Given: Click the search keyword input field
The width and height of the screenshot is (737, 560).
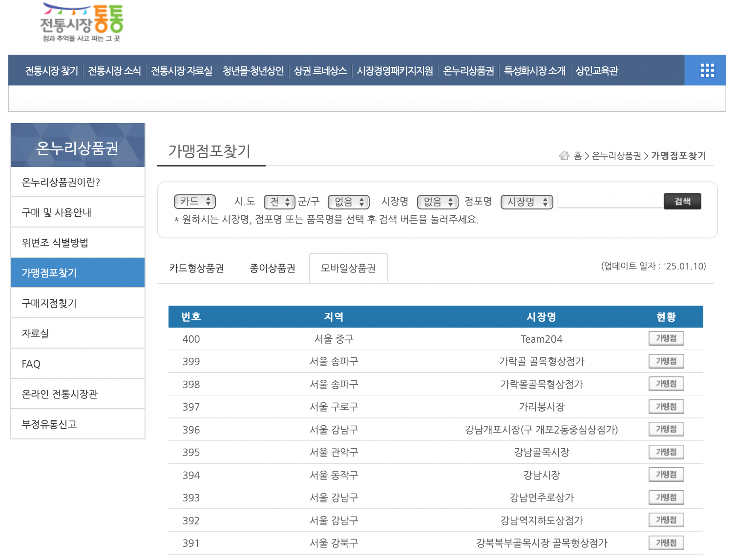Looking at the screenshot, I should pyautogui.click(x=611, y=201).
